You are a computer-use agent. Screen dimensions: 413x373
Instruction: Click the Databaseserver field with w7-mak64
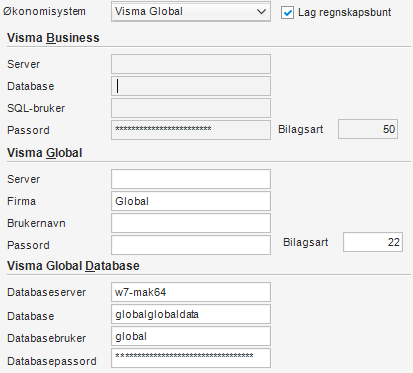click(x=191, y=292)
